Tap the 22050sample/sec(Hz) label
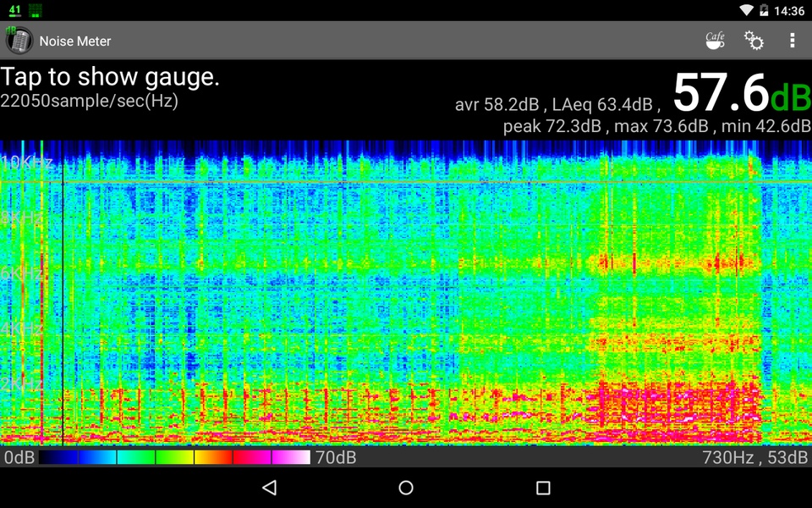The image size is (812, 508). click(89, 100)
